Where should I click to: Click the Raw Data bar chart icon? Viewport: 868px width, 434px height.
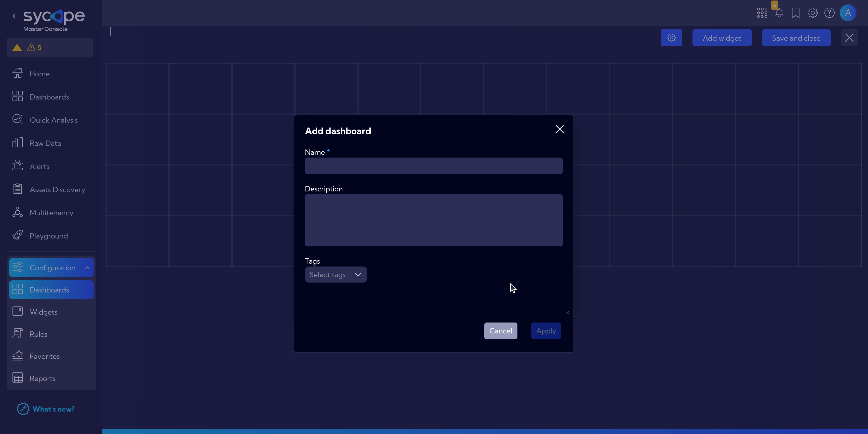18,143
